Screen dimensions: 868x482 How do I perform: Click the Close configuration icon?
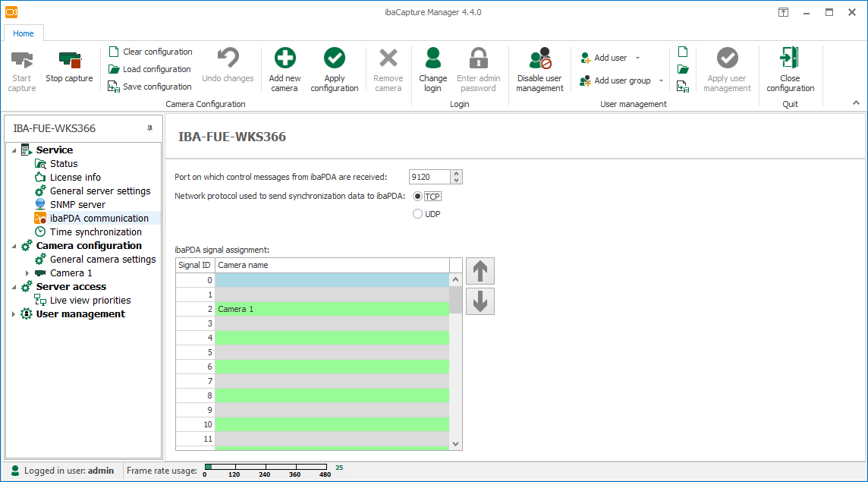[x=790, y=58]
